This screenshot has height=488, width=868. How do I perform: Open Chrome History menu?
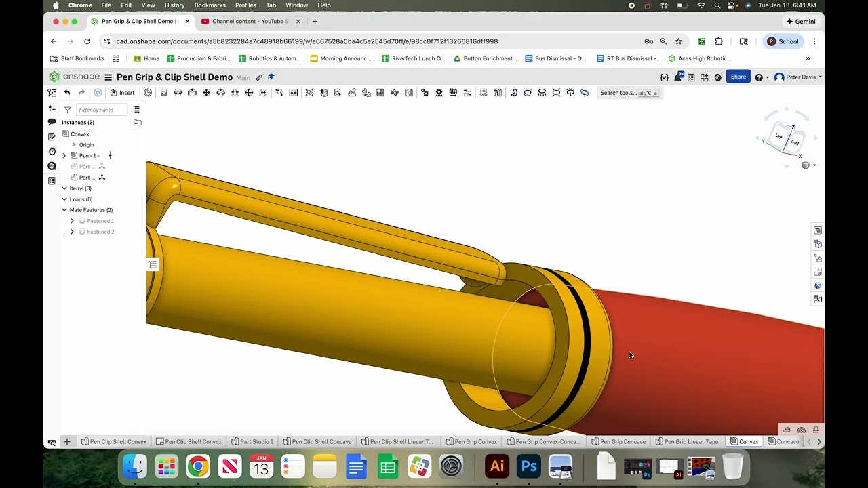174,5
